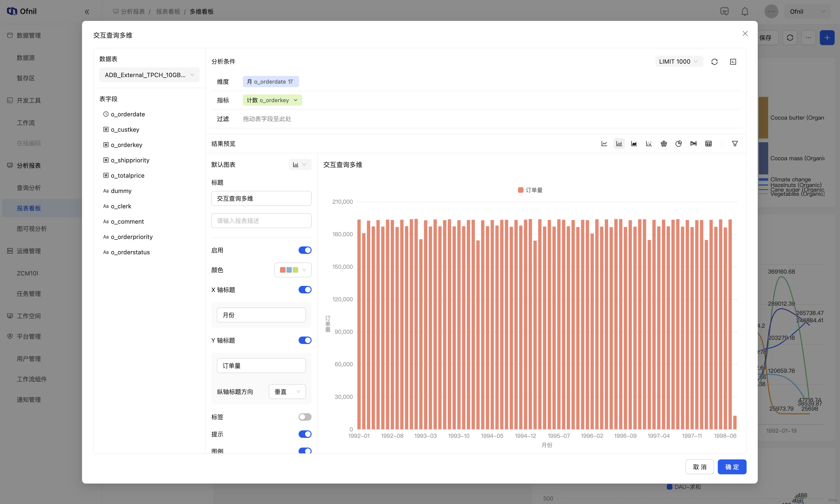Viewport: 840px width, 504px height.
Task: Open the 纵轴标题方向 垂直 dropdown
Action: pyautogui.click(x=287, y=392)
